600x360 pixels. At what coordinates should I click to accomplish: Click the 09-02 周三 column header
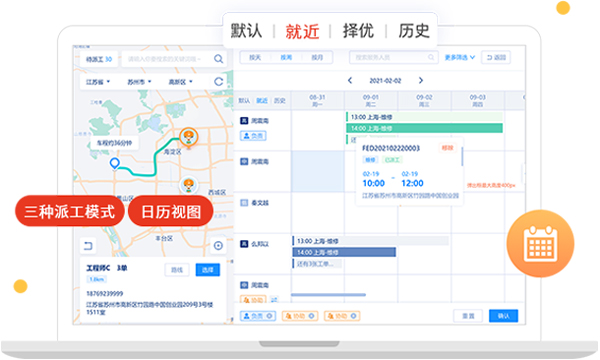click(x=424, y=101)
